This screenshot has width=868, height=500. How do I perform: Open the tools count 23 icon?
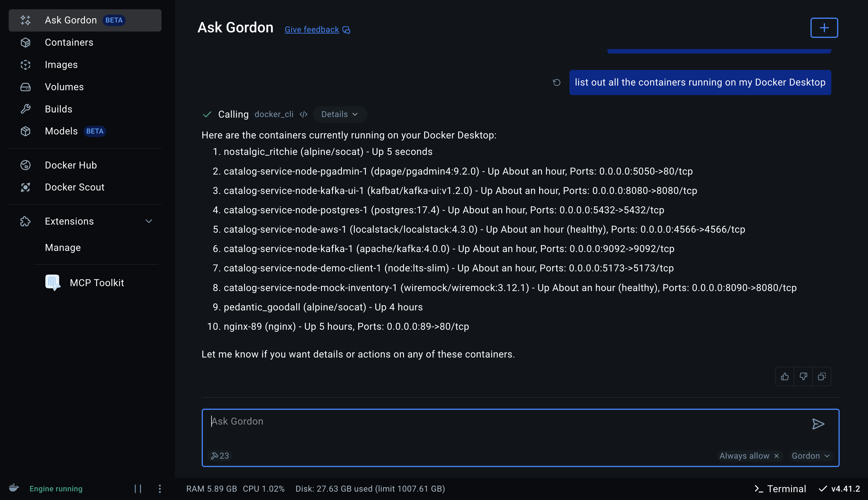coord(220,456)
